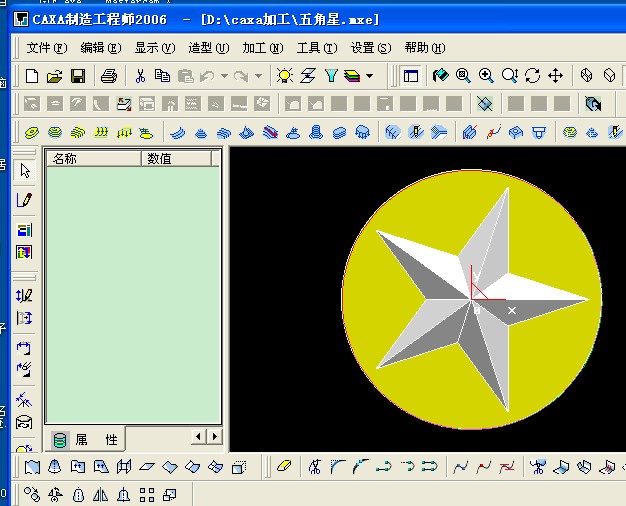This screenshot has height=506, width=626.
Task: Click the simulation arrow-cube icon
Action: click(593, 104)
